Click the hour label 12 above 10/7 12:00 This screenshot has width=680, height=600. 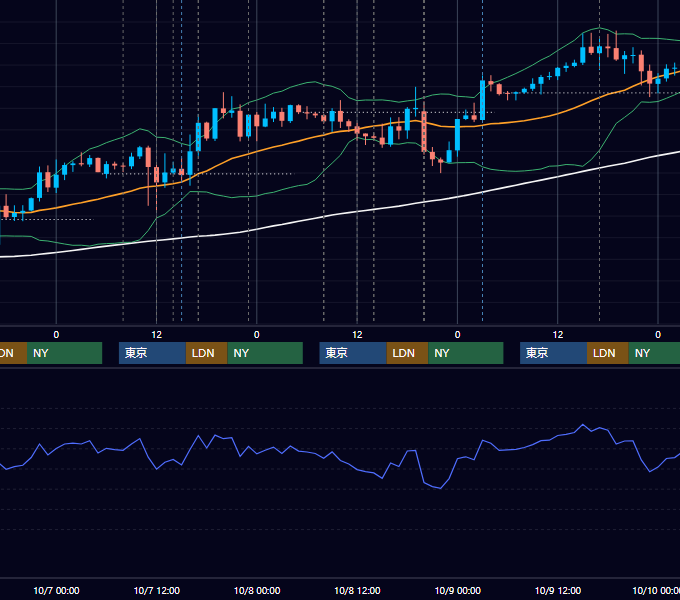point(157,335)
